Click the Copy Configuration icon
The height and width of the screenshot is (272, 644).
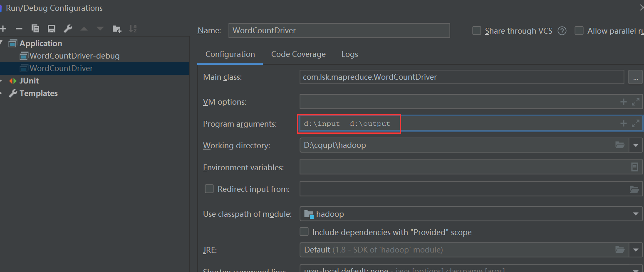click(35, 29)
